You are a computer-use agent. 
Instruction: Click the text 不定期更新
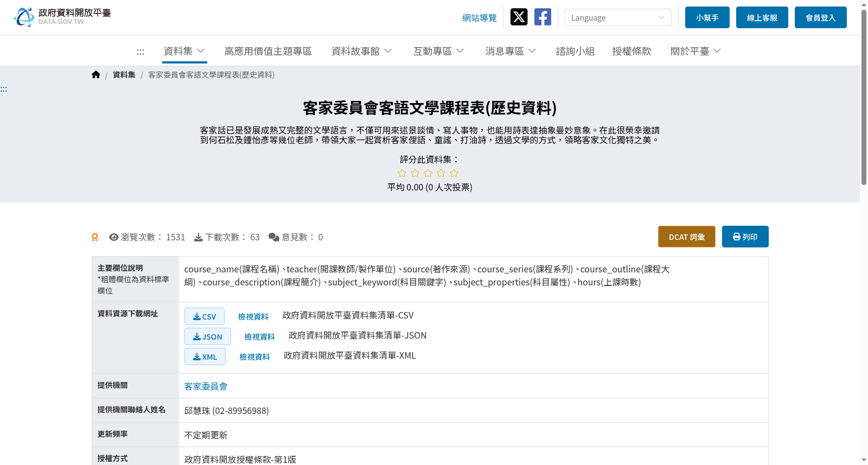206,435
